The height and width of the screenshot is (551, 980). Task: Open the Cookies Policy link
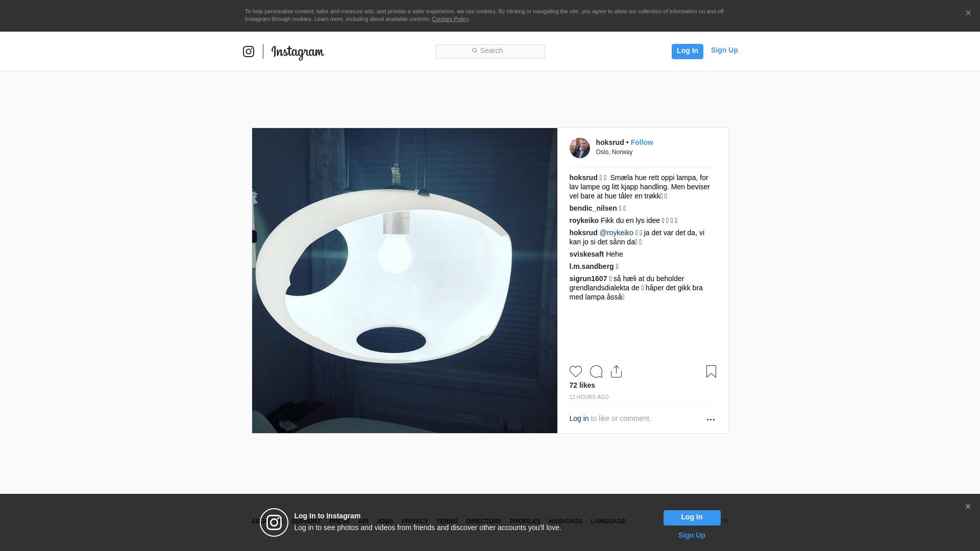450,19
